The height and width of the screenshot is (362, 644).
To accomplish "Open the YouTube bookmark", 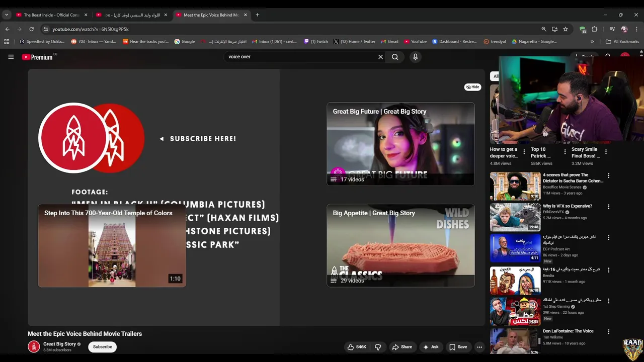I will (415, 42).
